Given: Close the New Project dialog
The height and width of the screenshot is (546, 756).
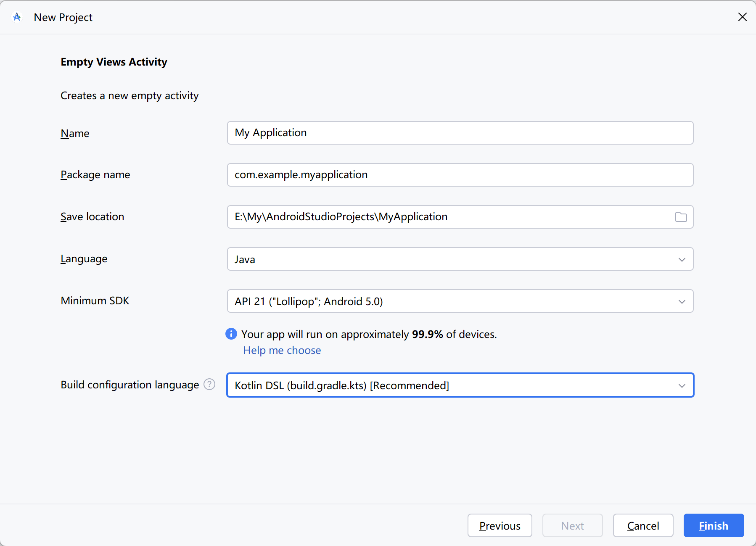Looking at the screenshot, I should [x=742, y=17].
